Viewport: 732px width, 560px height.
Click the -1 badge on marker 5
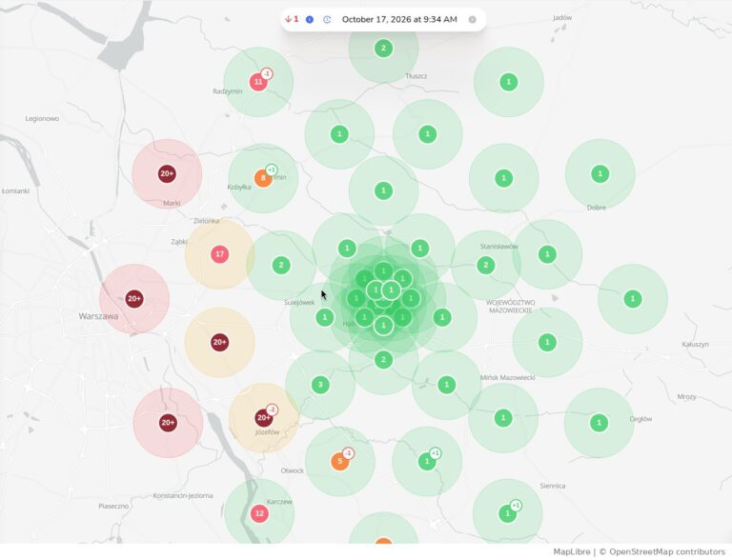tap(348, 453)
